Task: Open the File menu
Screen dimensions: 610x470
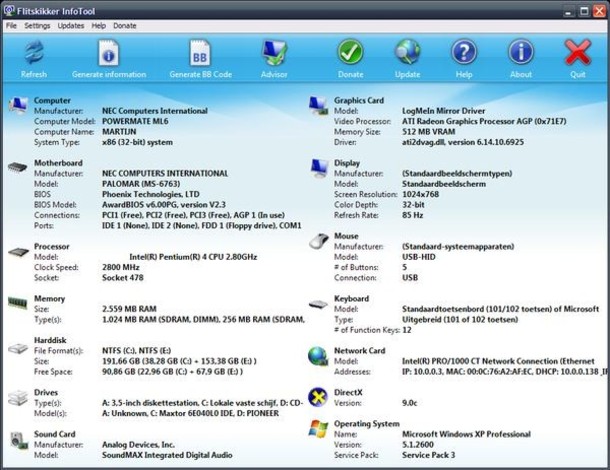Action: pos(11,26)
